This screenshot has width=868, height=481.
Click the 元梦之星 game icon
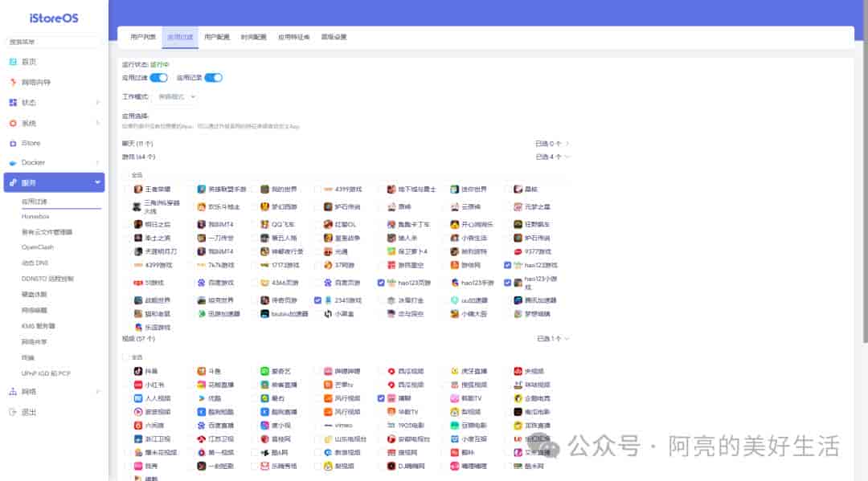(x=518, y=207)
